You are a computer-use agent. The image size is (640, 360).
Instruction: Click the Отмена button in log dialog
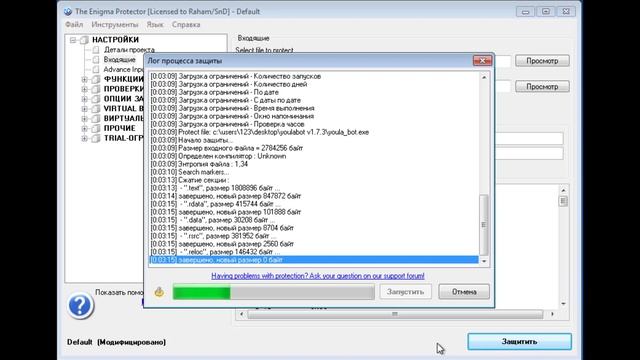[464, 292]
